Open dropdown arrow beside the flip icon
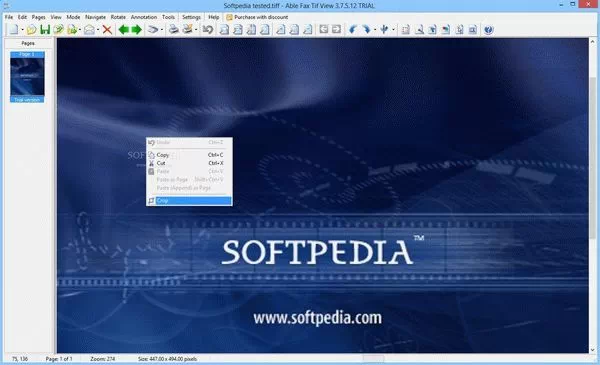The width and height of the screenshot is (600, 365). (393, 30)
